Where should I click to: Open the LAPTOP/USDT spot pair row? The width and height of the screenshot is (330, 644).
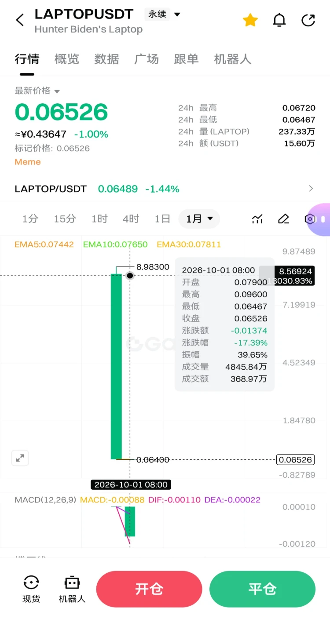(165, 189)
